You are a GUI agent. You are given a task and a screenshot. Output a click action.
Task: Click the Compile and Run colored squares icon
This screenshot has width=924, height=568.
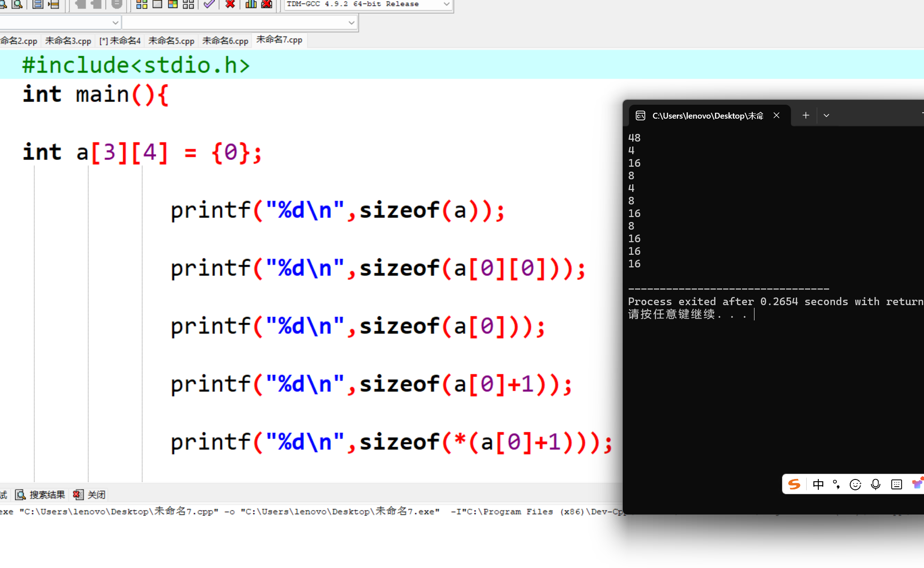point(173,4)
